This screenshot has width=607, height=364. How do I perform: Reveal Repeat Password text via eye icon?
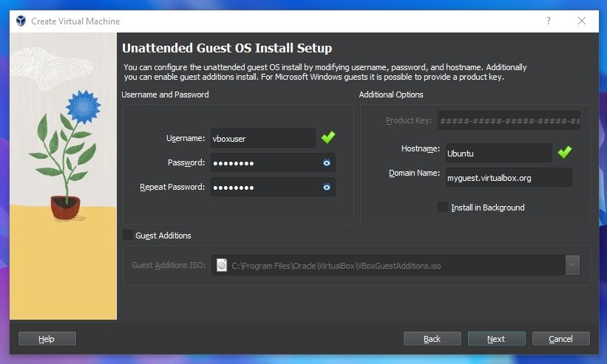pyautogui.click(x=327, y=187)
